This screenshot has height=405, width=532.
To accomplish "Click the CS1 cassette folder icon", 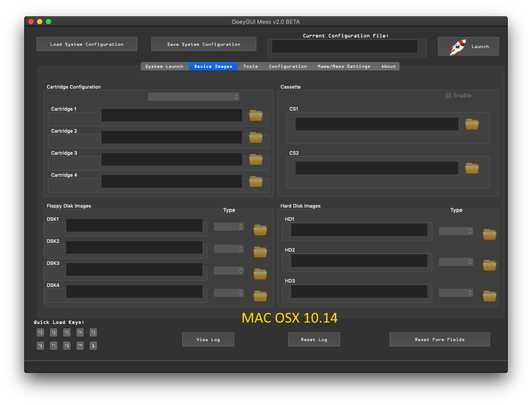I will pyautogui.click(x=472, y=124).
